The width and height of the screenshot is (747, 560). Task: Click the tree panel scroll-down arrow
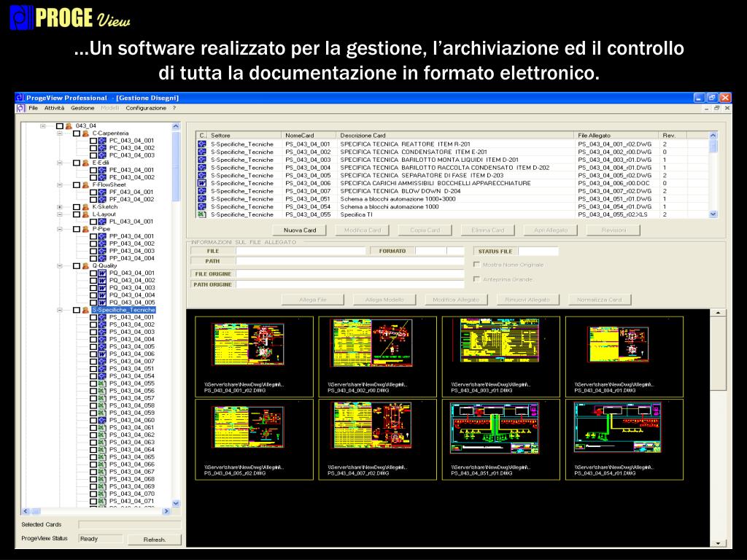click(x=176, y=503)
